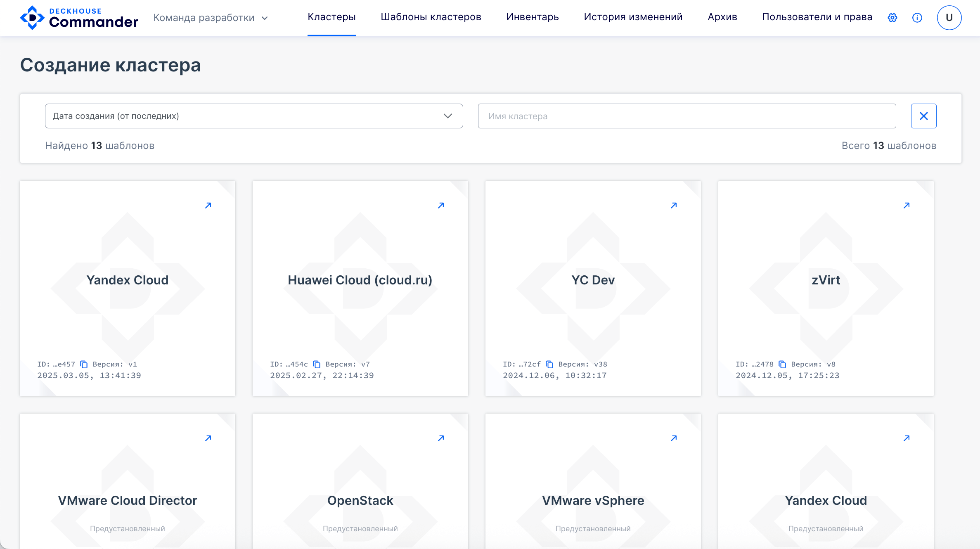Viewport: 980px width, 549px height.
Task: Open Huawei Cloud template via arrow icon
Action: coord(441,206)
